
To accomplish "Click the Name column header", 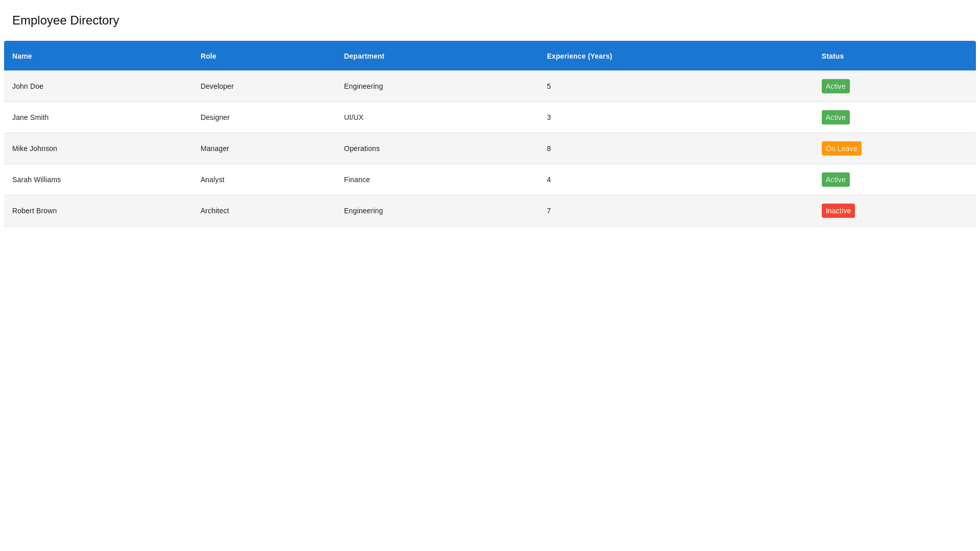I will pos(22,56).
